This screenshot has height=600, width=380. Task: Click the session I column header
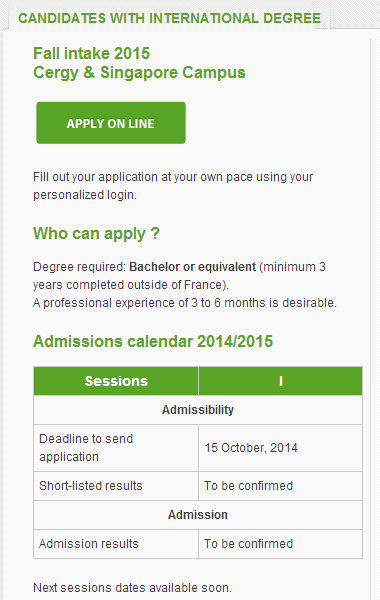pos(281,381)
